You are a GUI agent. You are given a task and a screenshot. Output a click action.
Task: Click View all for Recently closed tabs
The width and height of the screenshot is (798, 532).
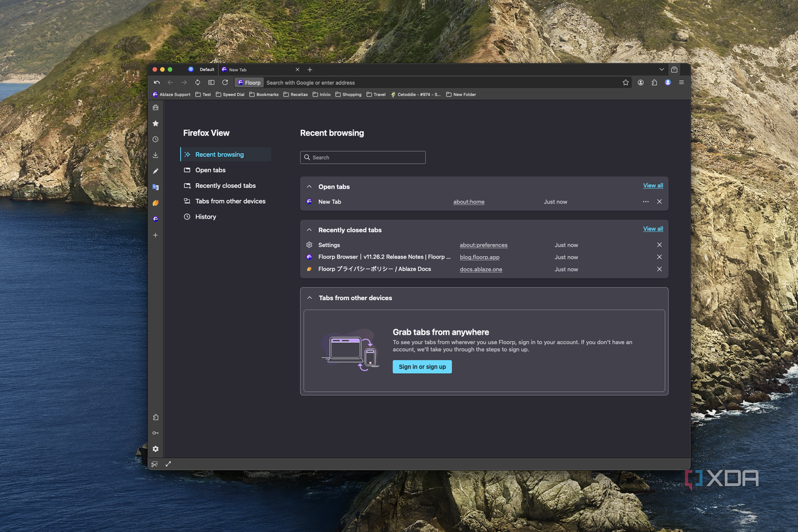[x=653, y=229]
